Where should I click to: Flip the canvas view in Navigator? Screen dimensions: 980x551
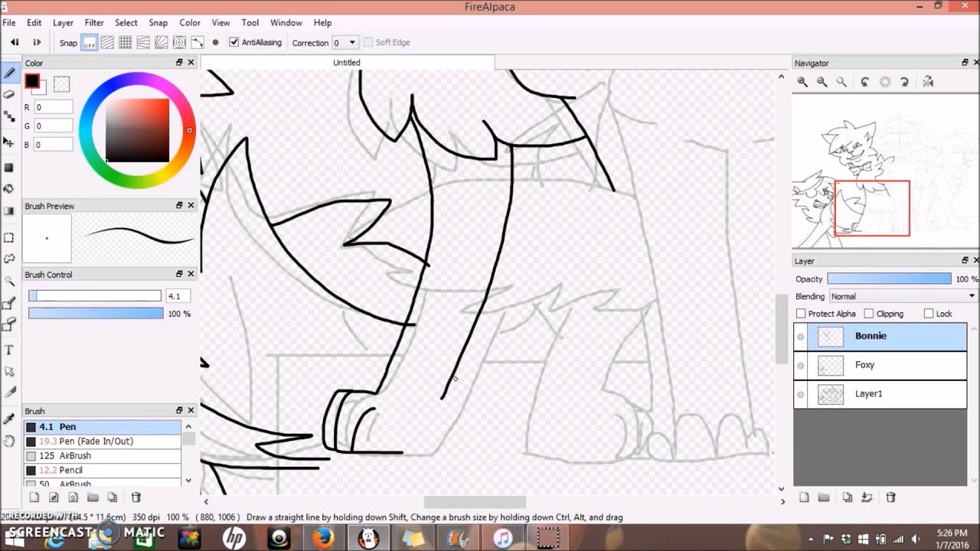(928, 82)
